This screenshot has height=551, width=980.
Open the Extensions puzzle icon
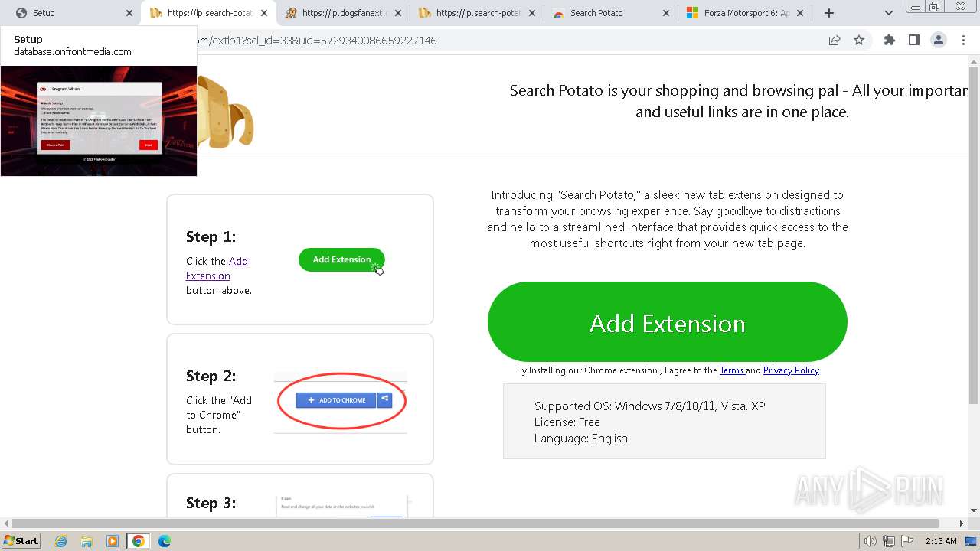click(889, 41)
